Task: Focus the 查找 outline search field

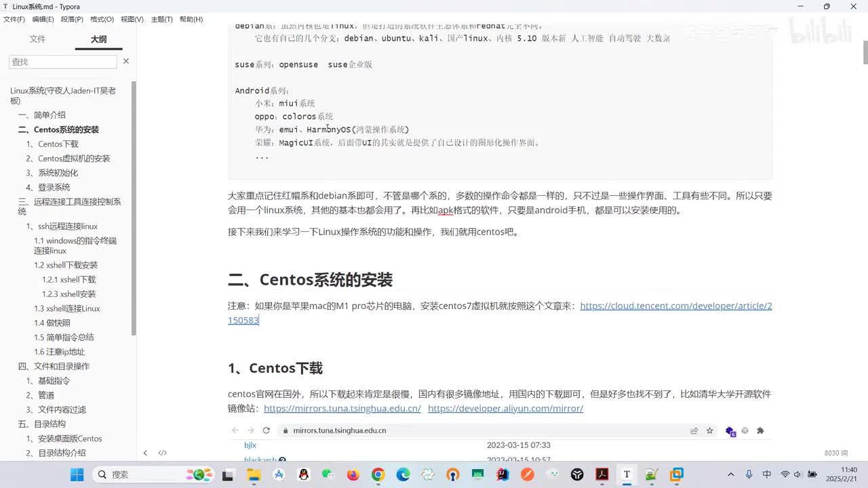Action: point(62,62)
